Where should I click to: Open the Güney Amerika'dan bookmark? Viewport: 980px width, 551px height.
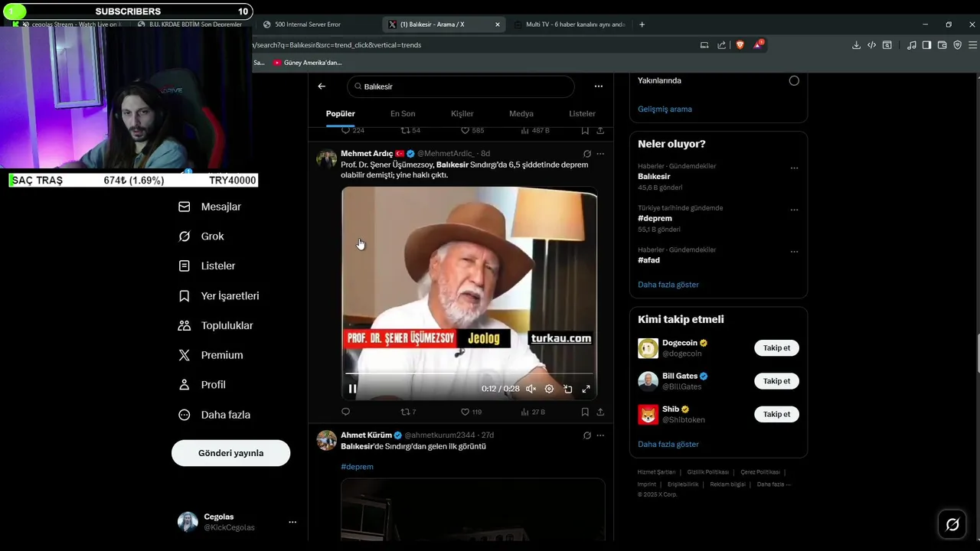(307, 63)
